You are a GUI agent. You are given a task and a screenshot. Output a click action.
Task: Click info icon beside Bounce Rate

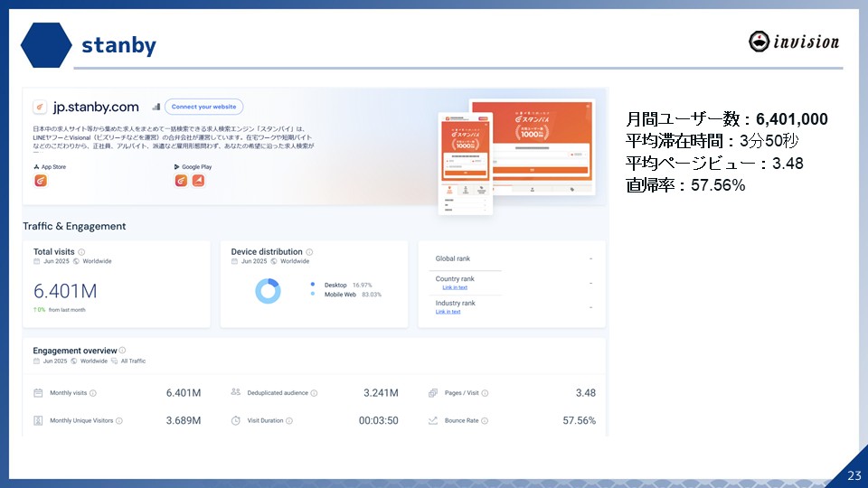pos(485,421)
